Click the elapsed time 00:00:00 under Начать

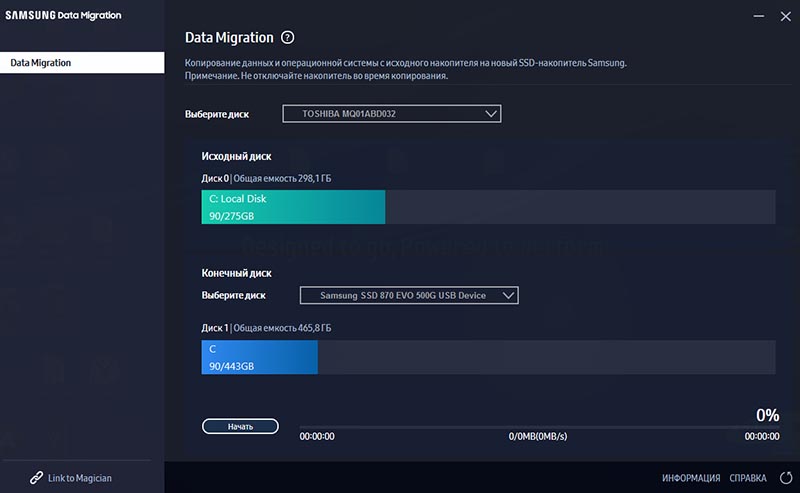pos(317,436)
